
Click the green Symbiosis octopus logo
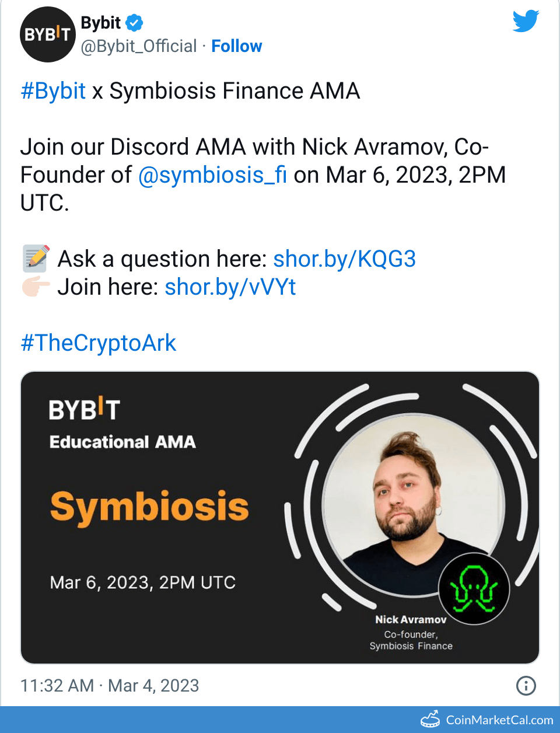pyautogui.click(x=474, y=589)
